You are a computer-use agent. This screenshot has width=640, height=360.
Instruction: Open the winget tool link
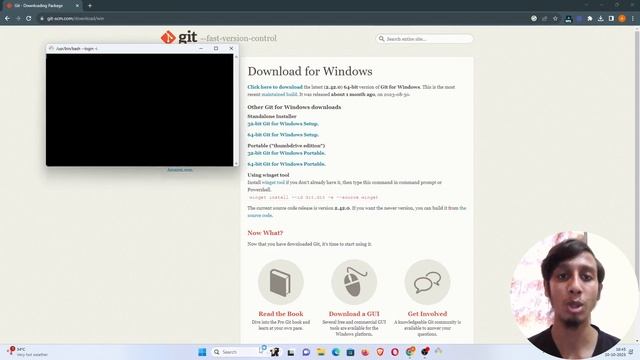coord(273,182)
